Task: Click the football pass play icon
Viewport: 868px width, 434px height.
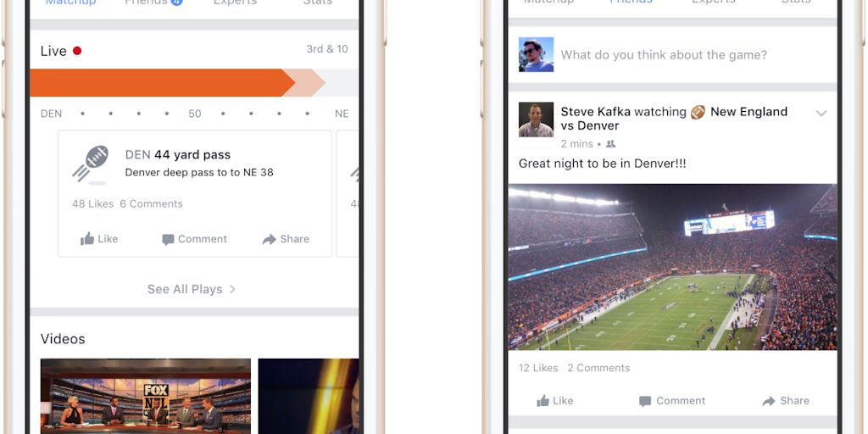Action: tap(91, 164)
